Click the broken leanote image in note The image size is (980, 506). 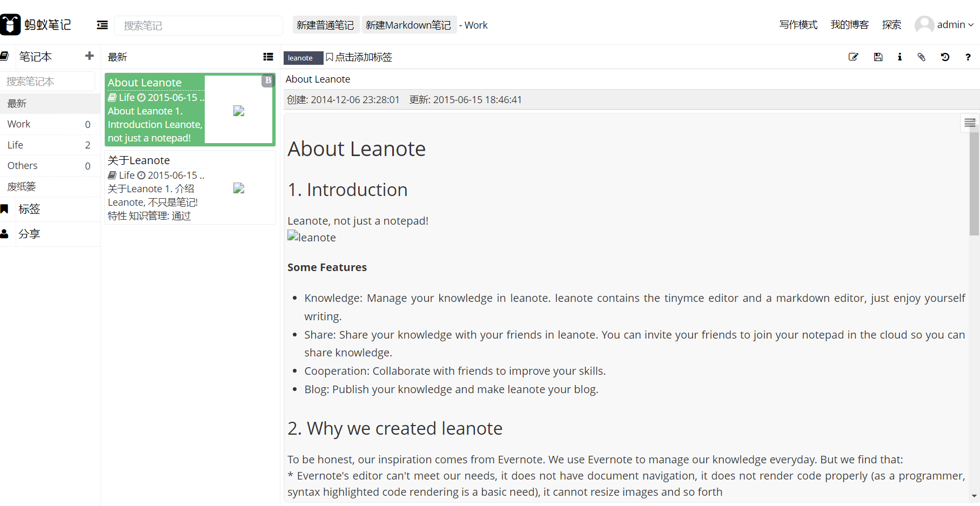312,237
